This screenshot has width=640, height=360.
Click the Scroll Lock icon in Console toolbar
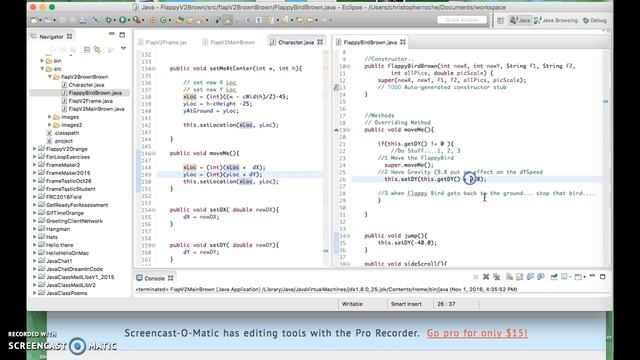[520, 277]
